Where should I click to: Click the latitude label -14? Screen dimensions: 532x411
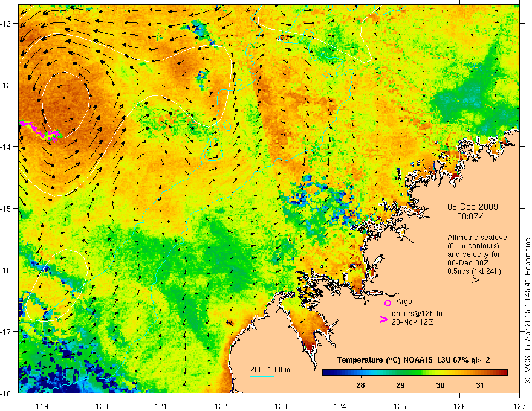click(x=7, y=147)
